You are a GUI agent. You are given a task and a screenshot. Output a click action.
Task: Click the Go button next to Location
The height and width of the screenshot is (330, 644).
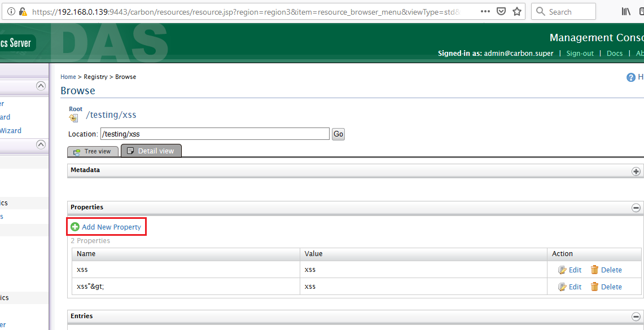coord(338,134)
